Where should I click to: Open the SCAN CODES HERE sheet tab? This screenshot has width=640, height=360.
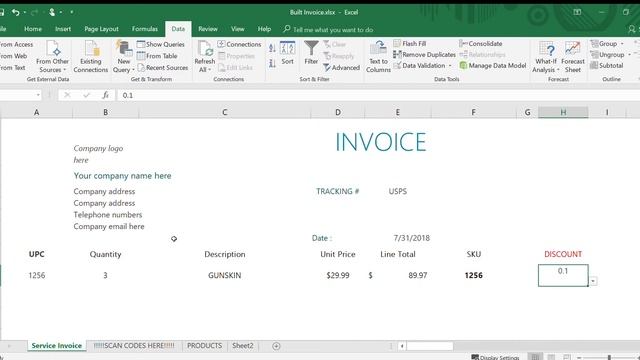coord(134,346)
